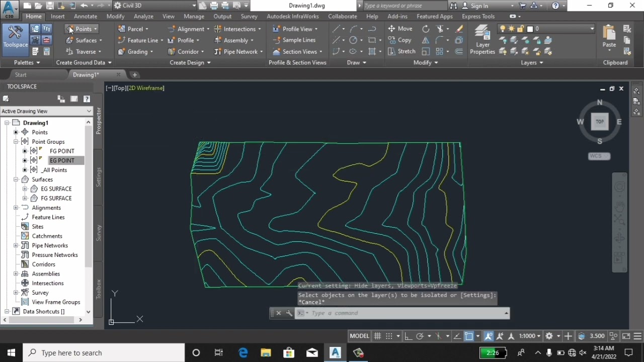Switch to the Start document tab
This screenshot has height=362, width=644.
[21, 75]
